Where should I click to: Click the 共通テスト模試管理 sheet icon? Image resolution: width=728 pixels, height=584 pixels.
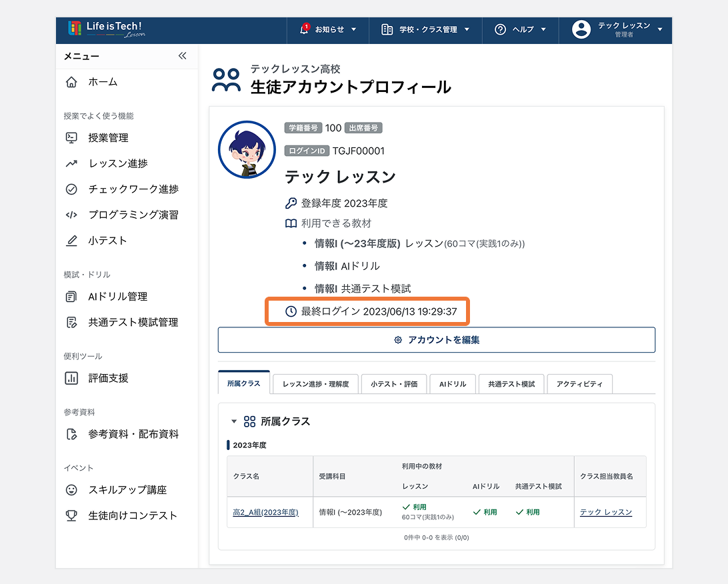71,322
